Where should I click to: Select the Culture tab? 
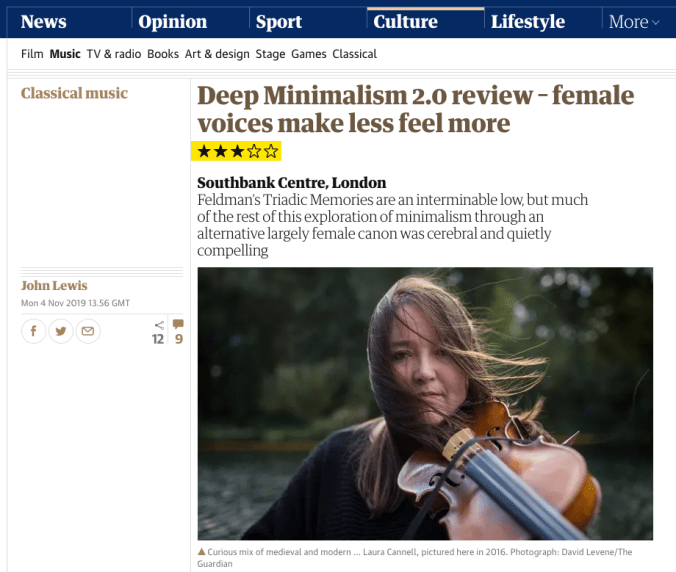pyautogui.click(x=404, y=22)
